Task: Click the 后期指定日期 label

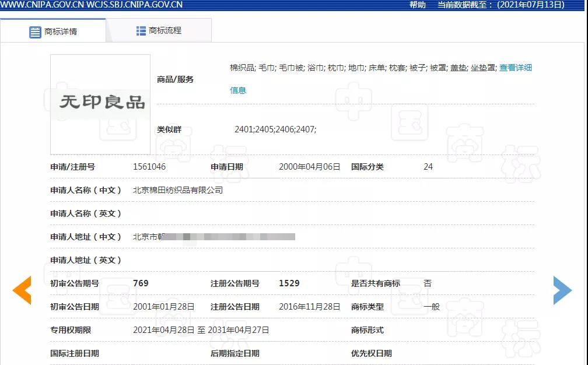Action: click(x=235, y=353)
